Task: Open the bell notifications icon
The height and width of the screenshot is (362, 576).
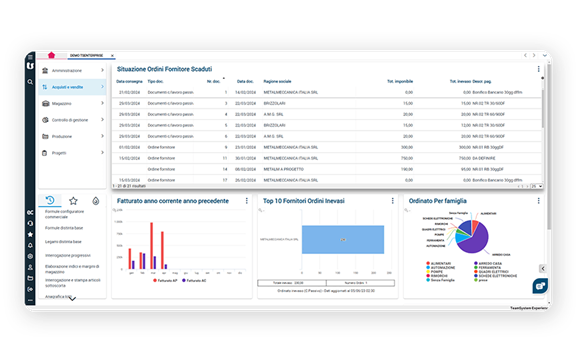Action: 30,245
